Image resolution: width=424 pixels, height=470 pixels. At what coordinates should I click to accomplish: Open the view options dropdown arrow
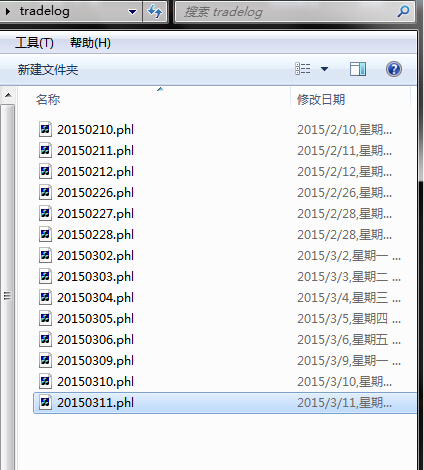[x=324, y=69]
